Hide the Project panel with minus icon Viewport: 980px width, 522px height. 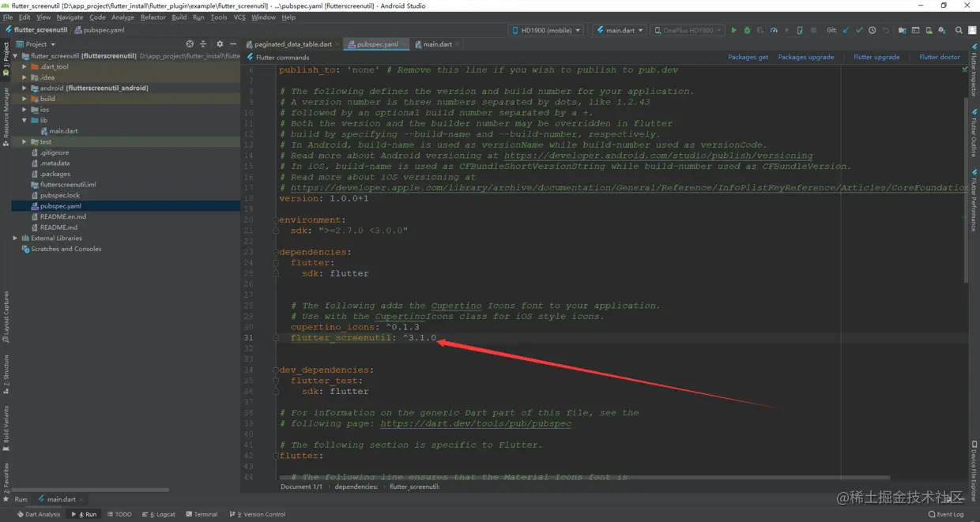pyautogui.click(x=232, y=44)
